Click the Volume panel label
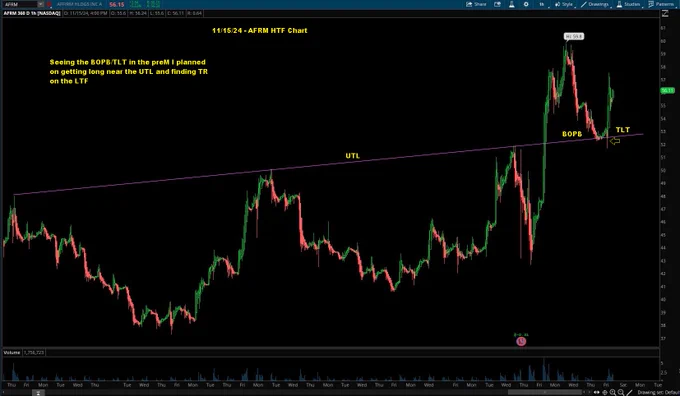 [12, 353]
